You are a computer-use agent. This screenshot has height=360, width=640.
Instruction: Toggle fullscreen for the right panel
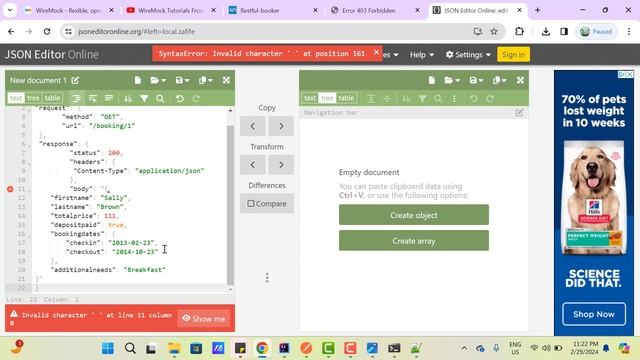(520, 80)
